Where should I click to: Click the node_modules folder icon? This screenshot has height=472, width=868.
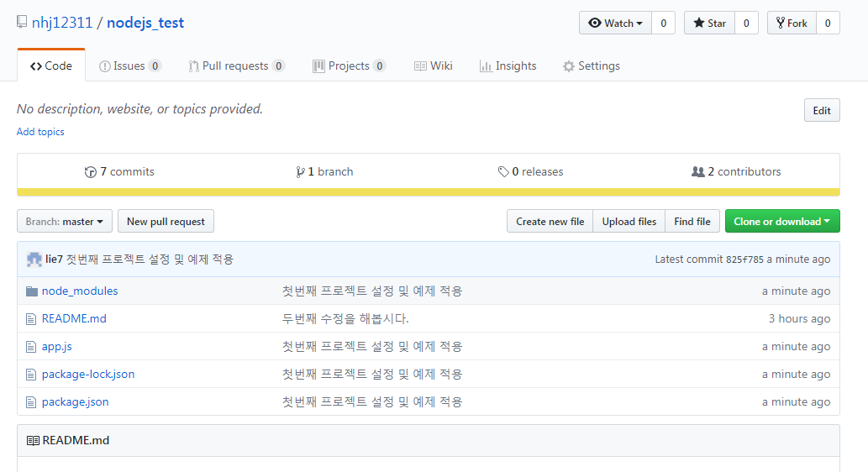(x=32, y=291)
